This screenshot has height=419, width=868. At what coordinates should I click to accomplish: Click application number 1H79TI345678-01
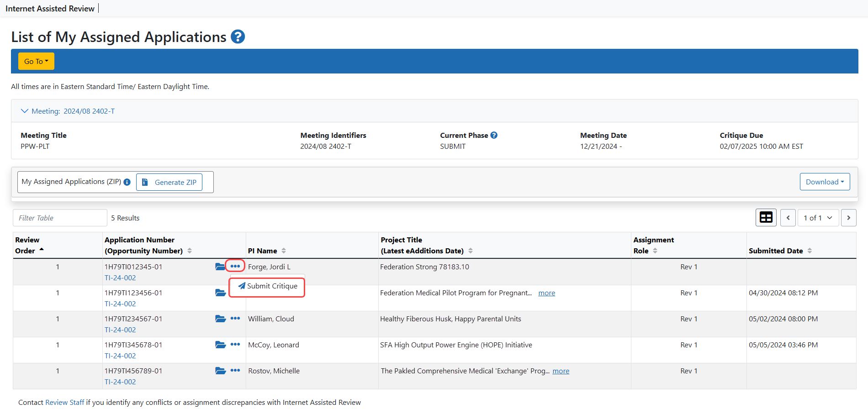pyautogui.click(x=133, y=345)
